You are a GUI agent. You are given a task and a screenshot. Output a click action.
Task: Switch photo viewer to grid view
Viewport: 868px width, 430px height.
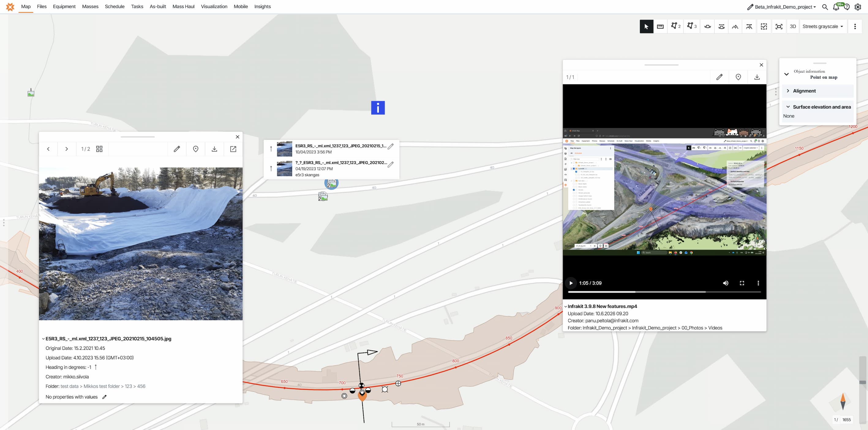pos(99,149)
